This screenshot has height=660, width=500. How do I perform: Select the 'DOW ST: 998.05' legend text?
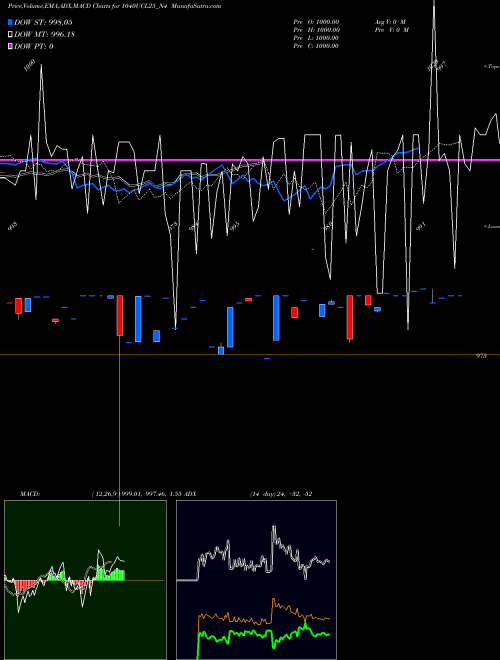tap(43, 22)
